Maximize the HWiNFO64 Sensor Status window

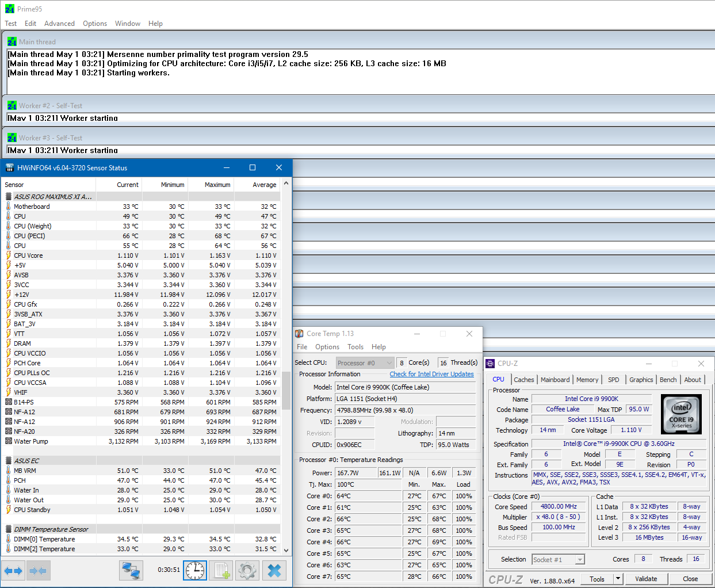252,167
